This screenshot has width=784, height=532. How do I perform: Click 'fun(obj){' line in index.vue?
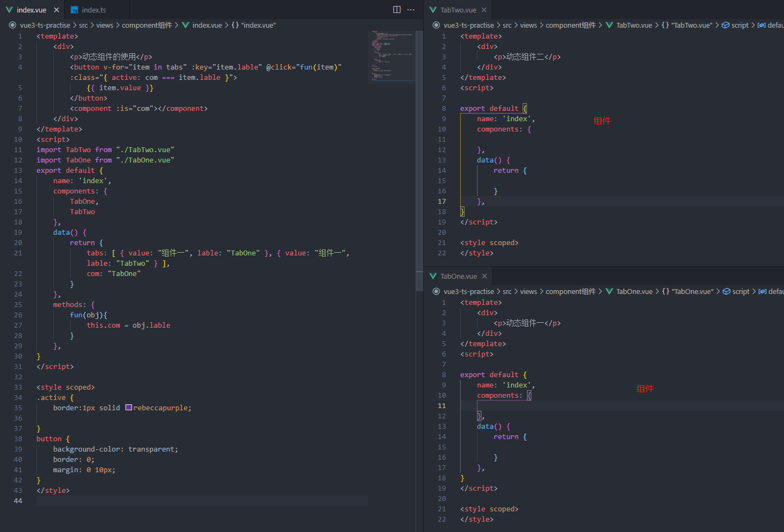tap(89, 315)
